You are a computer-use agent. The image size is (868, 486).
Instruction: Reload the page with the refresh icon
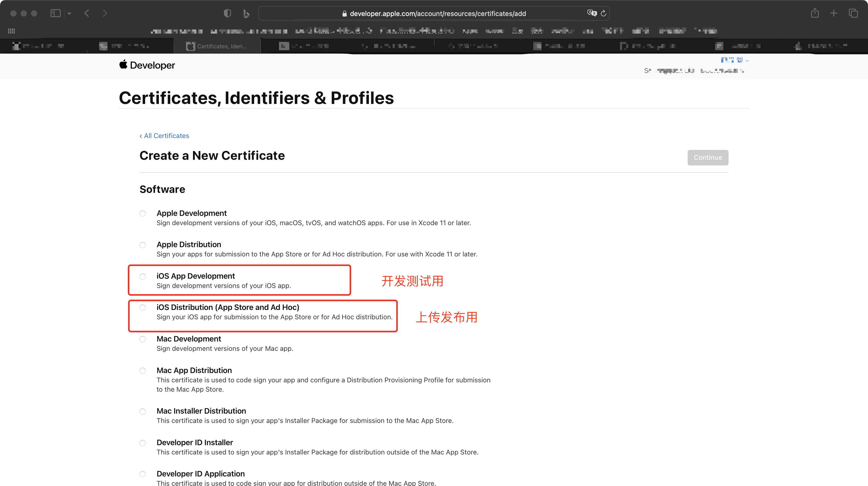click(x=603, y=13)
